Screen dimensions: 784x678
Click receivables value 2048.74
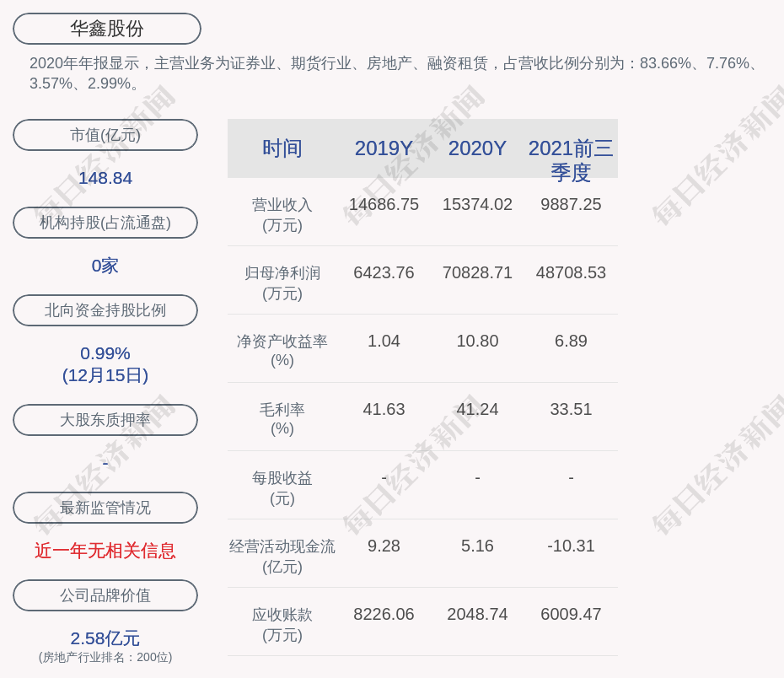click(x=477, y=615)
